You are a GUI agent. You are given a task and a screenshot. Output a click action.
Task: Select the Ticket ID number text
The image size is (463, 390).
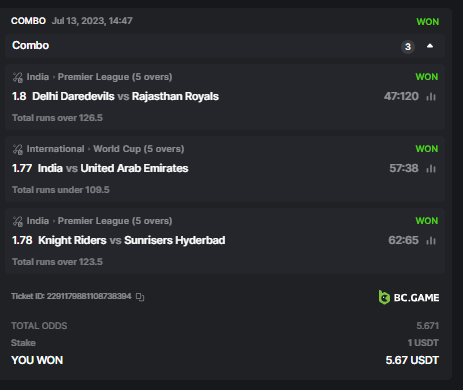pos(89,296)
